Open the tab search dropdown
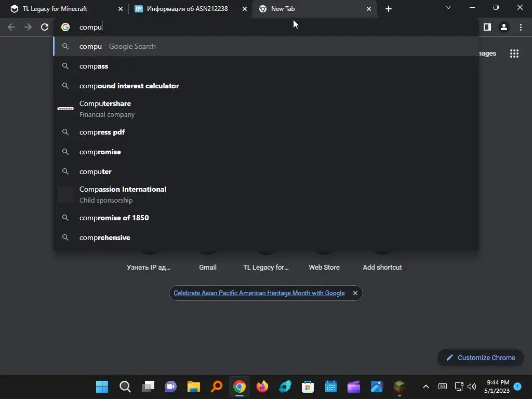 pyautogui.click(x=448, y=7)
